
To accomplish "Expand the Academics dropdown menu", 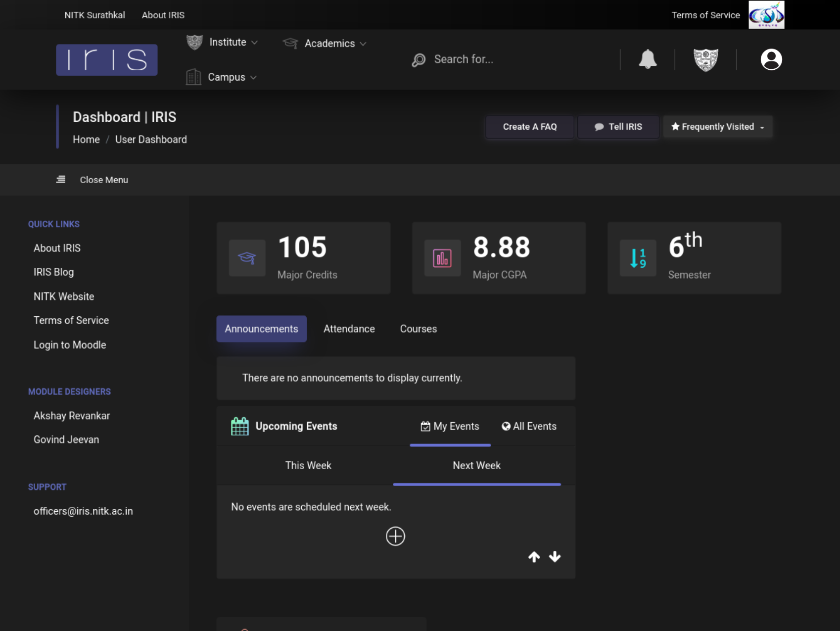I will 325,44.
